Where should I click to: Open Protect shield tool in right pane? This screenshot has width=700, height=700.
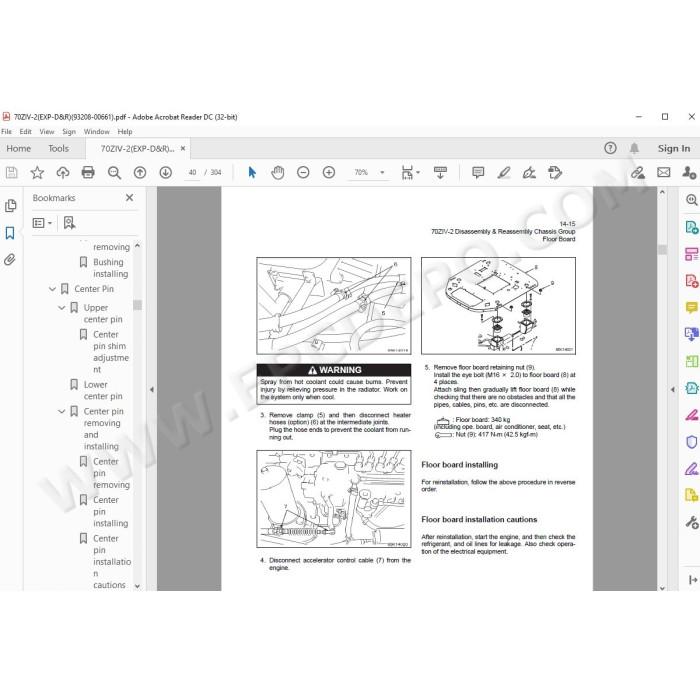tap(692, 442)
